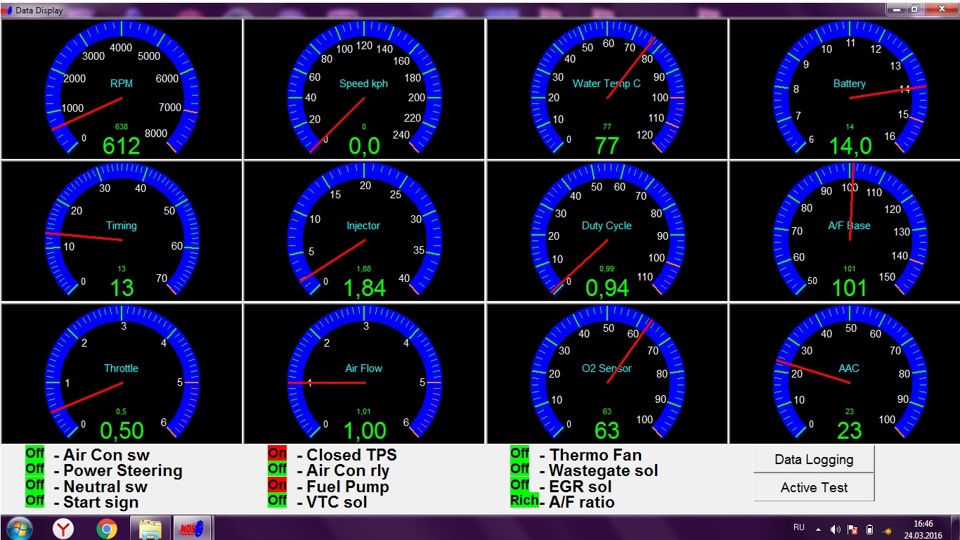Open the taskbar clock and date

click(x=923, y=529)
